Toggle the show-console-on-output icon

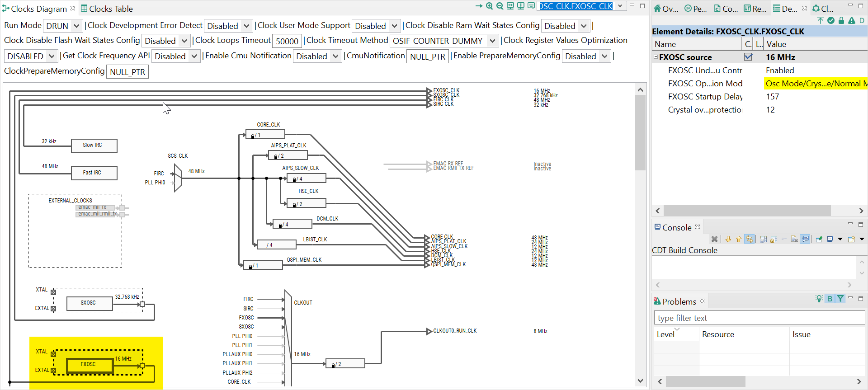pos(805,239)
